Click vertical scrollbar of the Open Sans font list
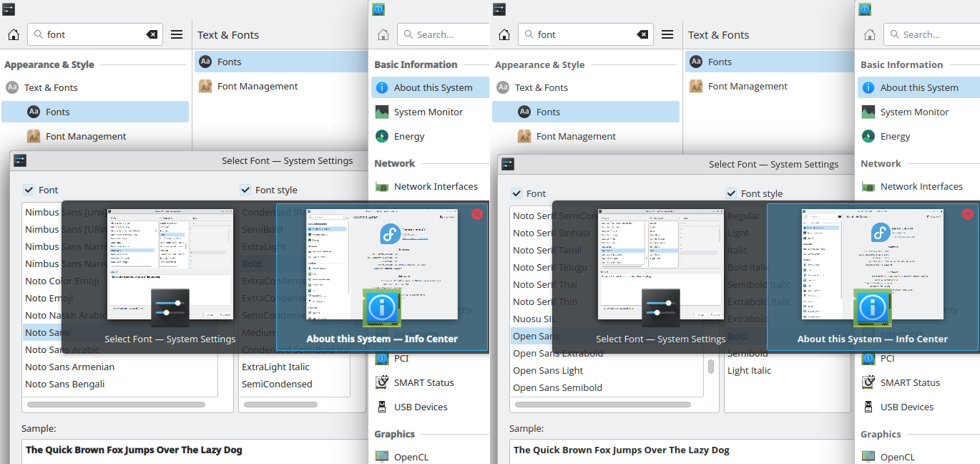This screenshot has width=980, height=464. (711, 367)
